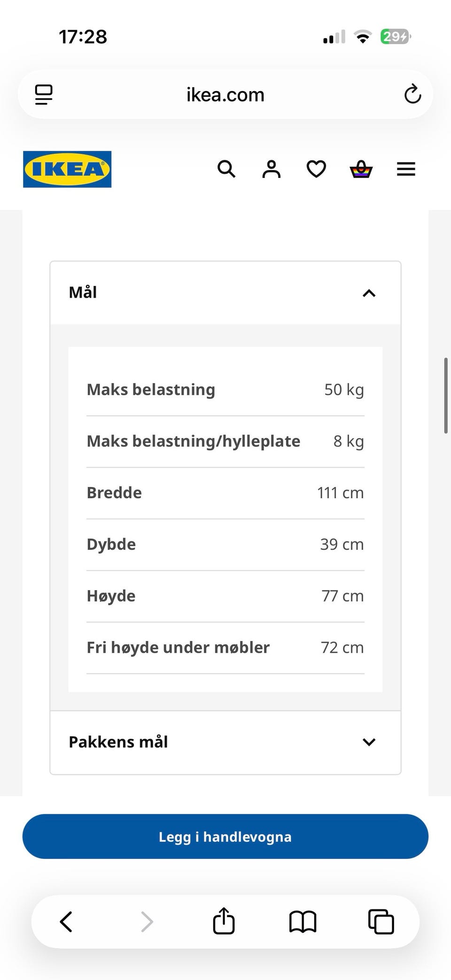The image size is (451, 980).
Task: Add item with Legg i handlevogna
Action: pos(225,836)
